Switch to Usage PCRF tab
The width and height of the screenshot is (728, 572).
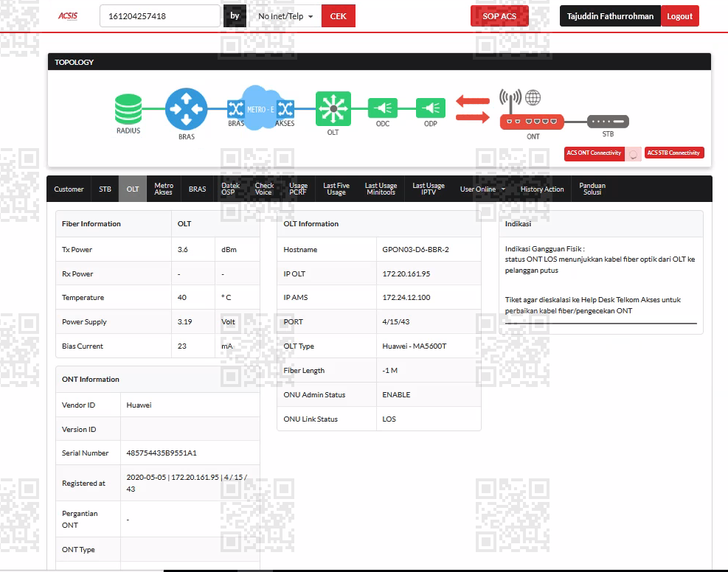298,189
